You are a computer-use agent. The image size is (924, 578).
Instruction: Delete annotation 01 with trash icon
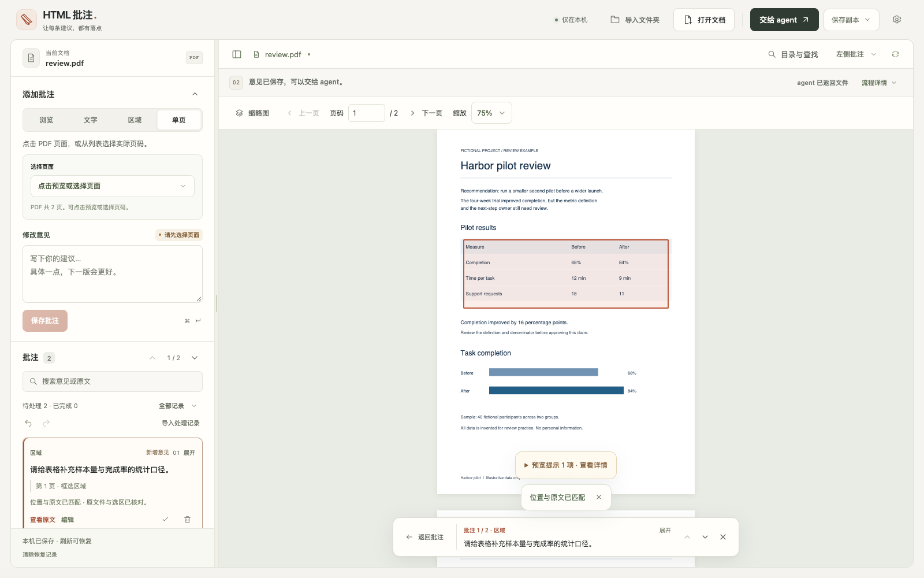(x=187, y=519)
